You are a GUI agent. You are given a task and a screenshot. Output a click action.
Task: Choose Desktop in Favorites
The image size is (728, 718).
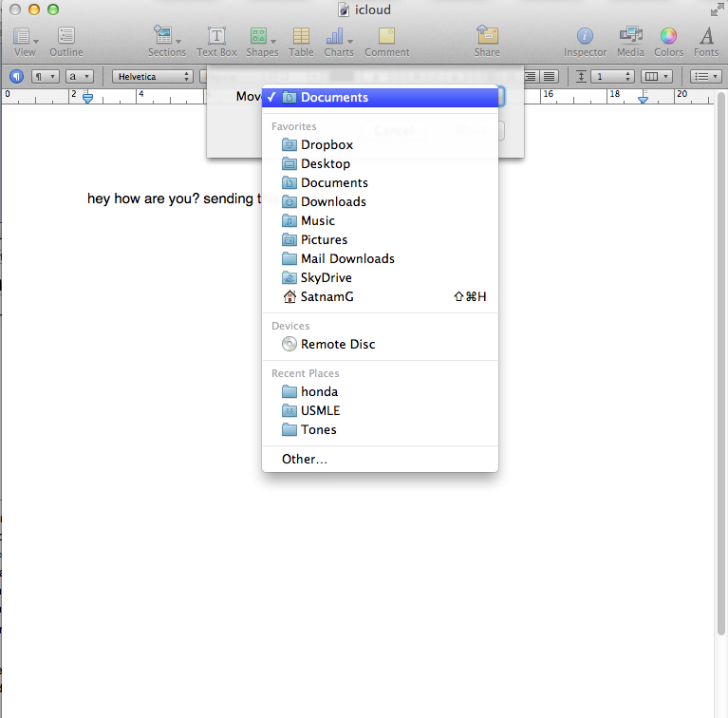click(x=380, y=164)
